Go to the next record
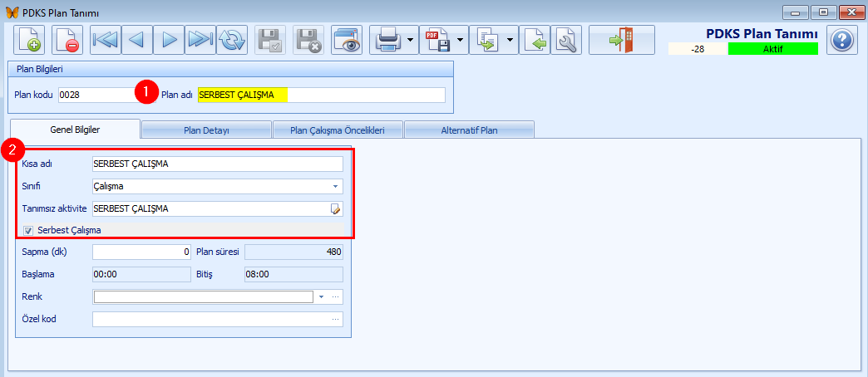Screen dimensions: 868x377 [169, 40]
